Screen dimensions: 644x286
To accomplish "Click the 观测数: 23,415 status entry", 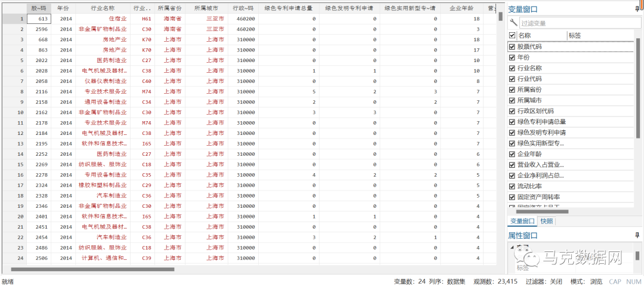I will click(495, 281).
